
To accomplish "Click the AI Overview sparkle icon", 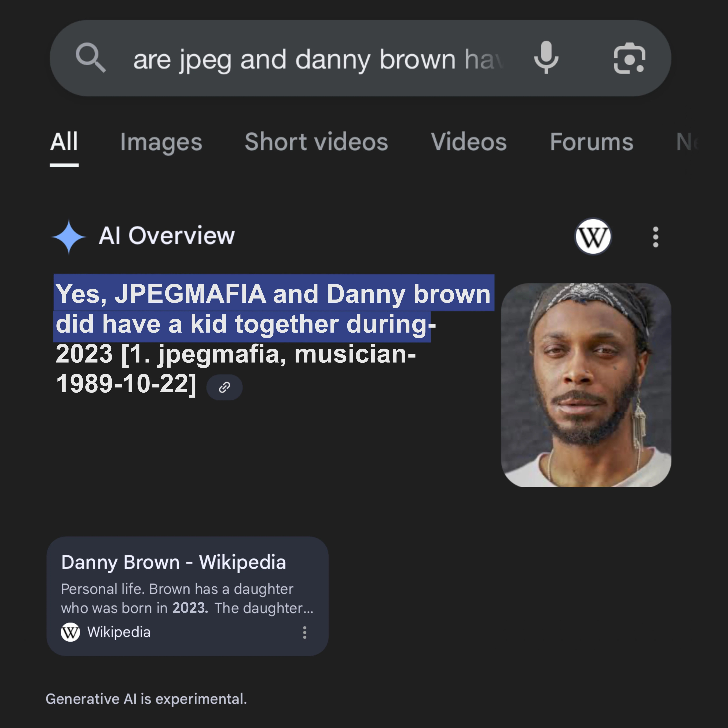I will coord(69,237).
